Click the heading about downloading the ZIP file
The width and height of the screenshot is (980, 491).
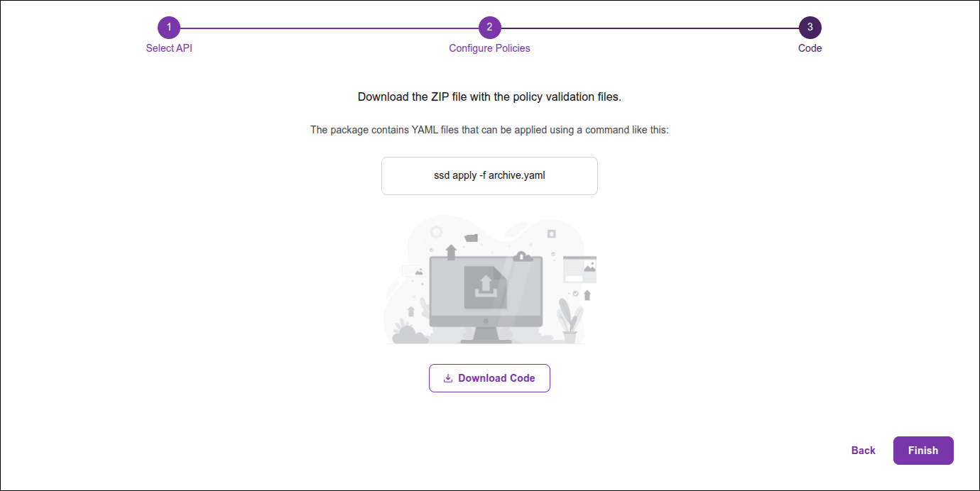tap(489, 96)
